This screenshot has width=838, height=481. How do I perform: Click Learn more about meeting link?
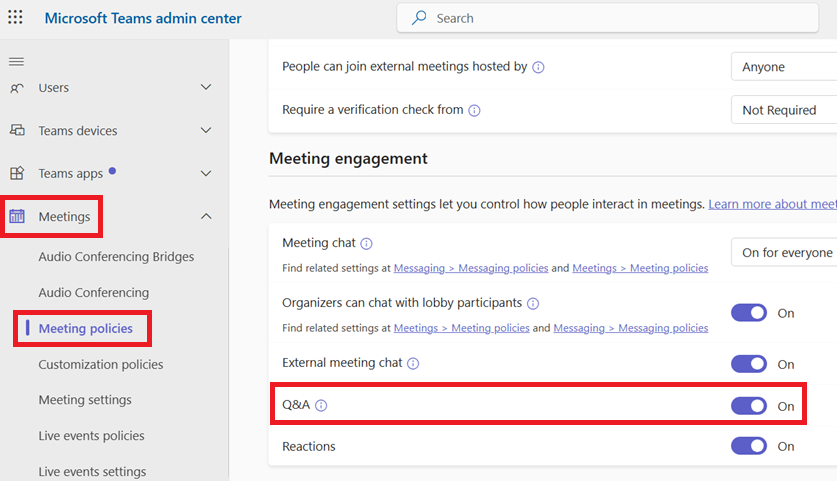pyautogui.click(x=772, y=204)
